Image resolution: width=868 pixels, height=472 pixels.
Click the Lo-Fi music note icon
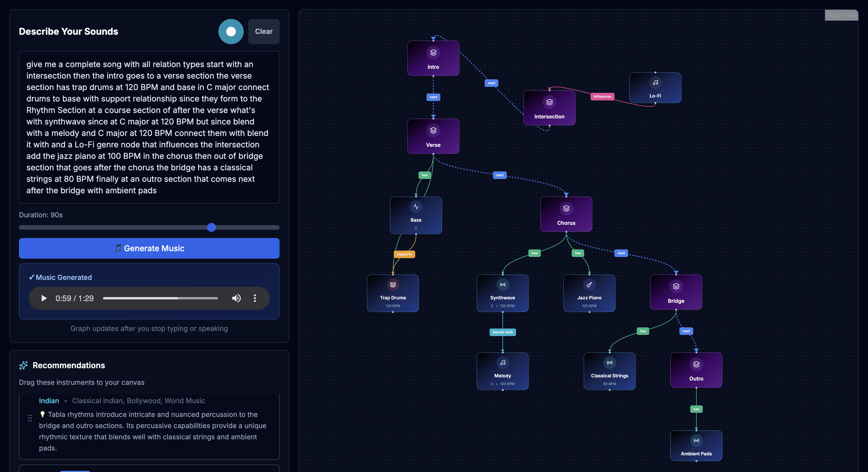[655, 83]
